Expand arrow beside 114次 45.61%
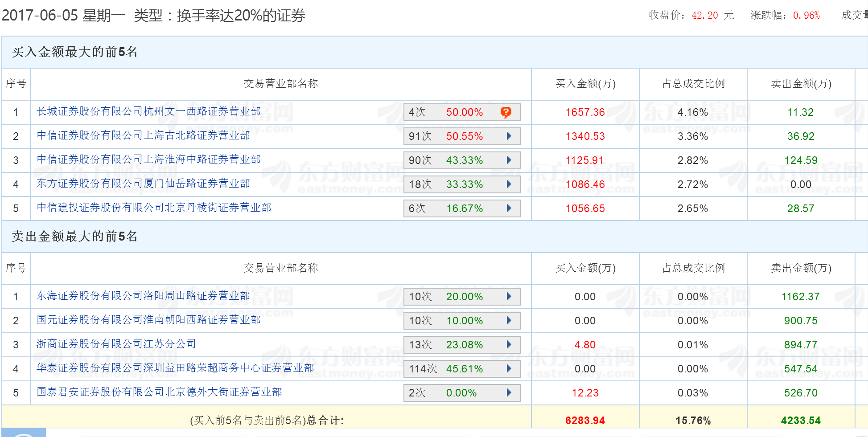 509,369
